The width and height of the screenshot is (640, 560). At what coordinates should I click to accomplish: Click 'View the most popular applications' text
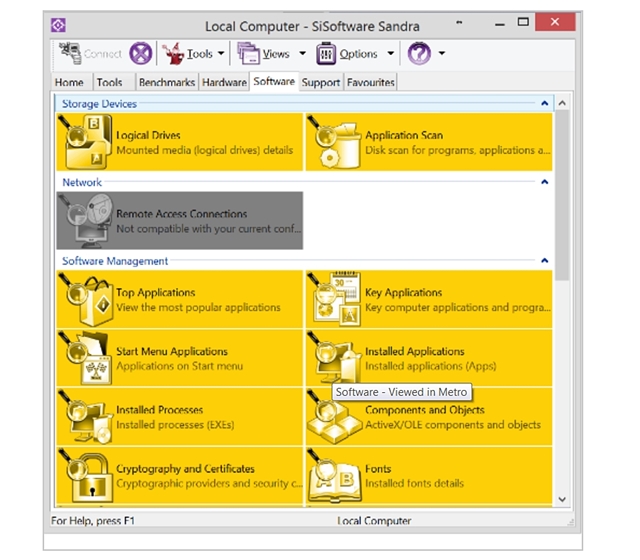pyautogui.click(x=198, y=307)
